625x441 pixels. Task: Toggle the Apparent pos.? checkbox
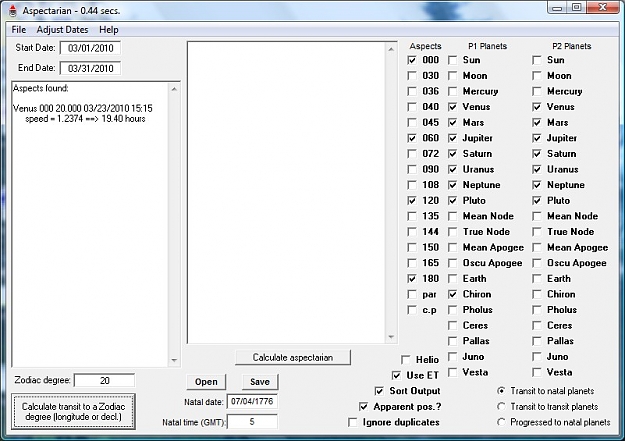click(363, 407)
